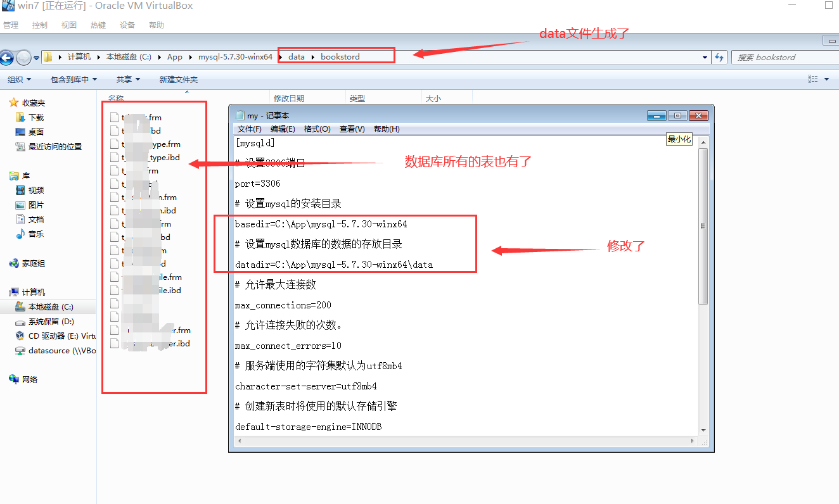Click the Explorer forward navigation arrow
The width and height of the screenshot is (839, 504).
point(23,58)
